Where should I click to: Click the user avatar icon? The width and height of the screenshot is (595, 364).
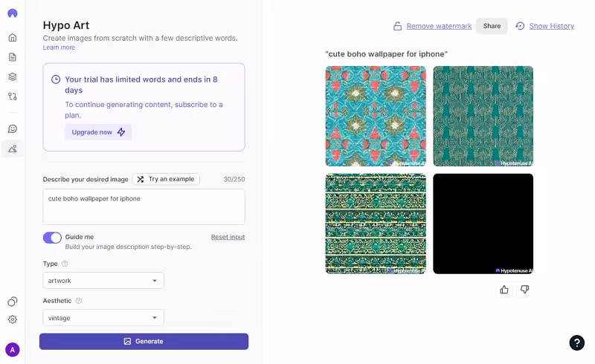(13, 349)
